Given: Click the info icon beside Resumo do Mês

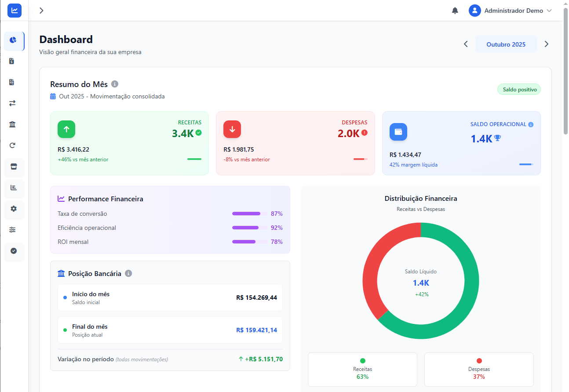Looking at the screenshot, I should [115, 83].
